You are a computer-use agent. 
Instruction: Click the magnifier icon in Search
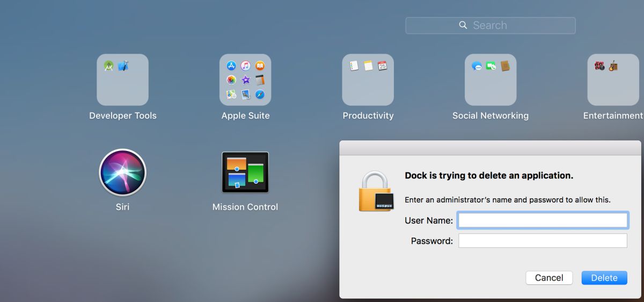click(463, 25)
